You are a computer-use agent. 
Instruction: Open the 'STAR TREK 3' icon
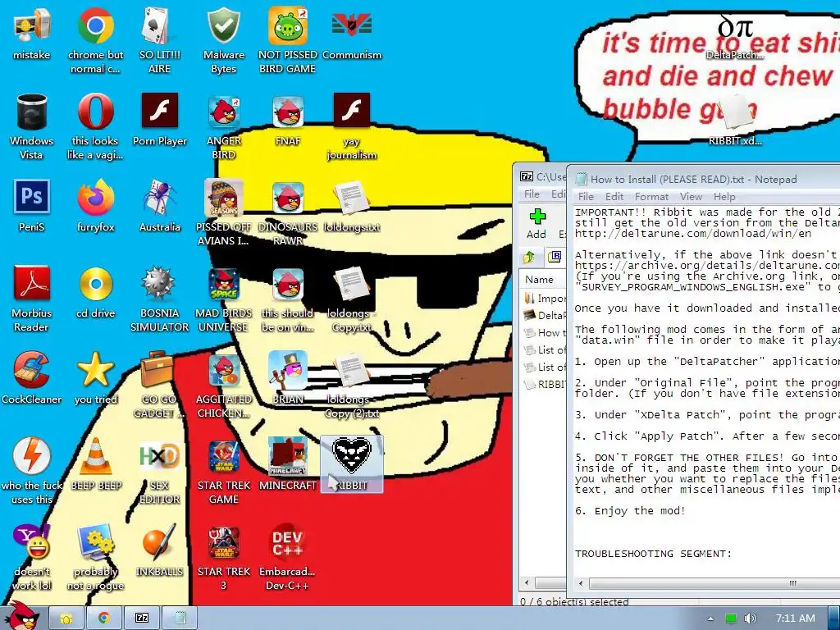point(224,558)
